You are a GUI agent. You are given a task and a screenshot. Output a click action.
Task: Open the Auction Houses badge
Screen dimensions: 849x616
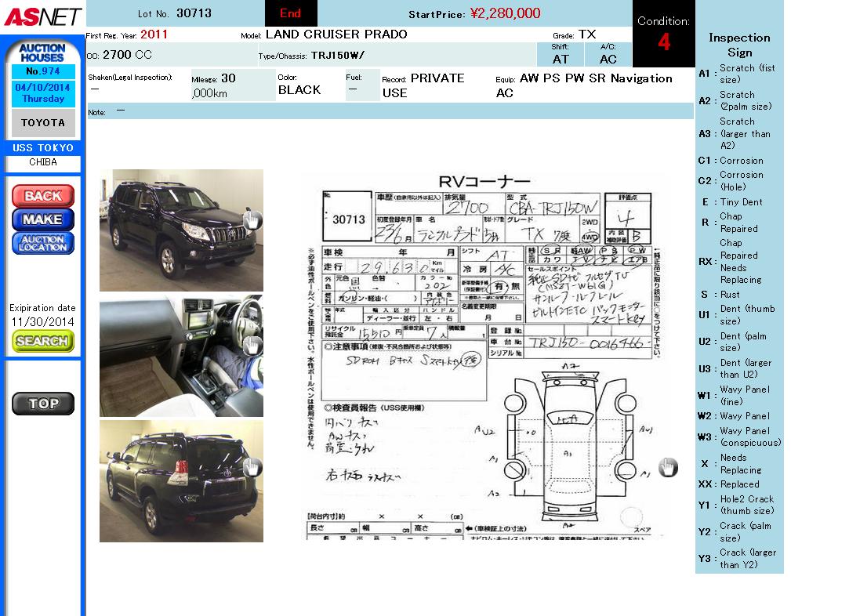click(42, 53)
